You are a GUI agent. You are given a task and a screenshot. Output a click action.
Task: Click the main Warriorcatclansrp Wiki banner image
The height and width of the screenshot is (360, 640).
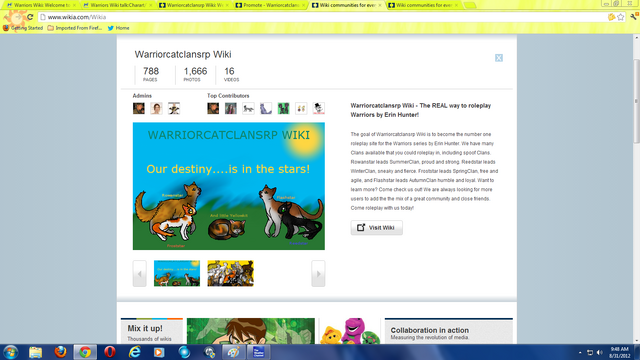click(229, 186)
